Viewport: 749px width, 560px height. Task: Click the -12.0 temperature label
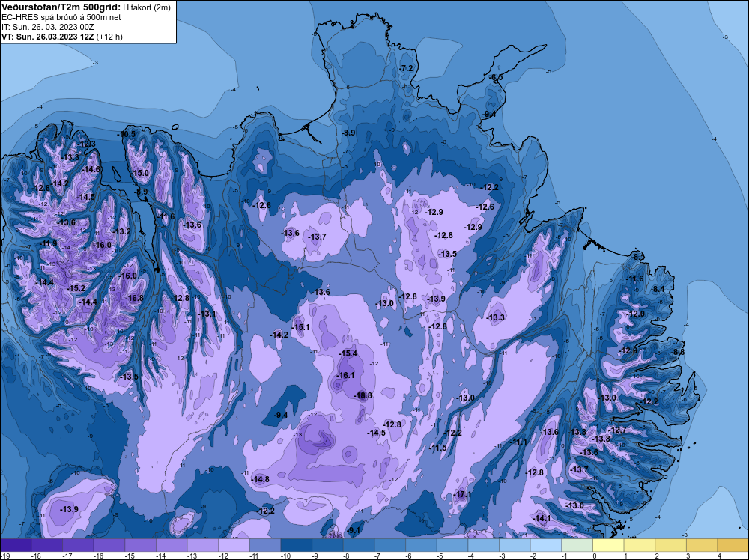[x=635, y=314]
